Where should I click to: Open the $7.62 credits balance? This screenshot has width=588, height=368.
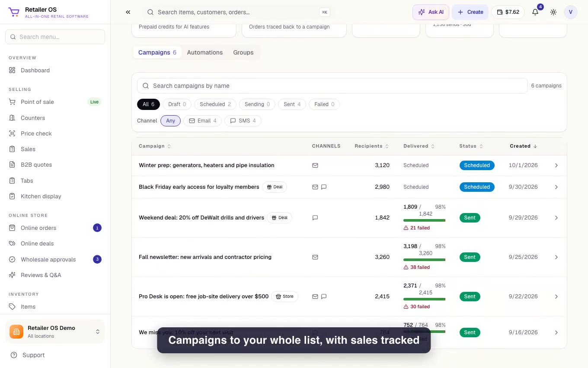click(508, 12)
